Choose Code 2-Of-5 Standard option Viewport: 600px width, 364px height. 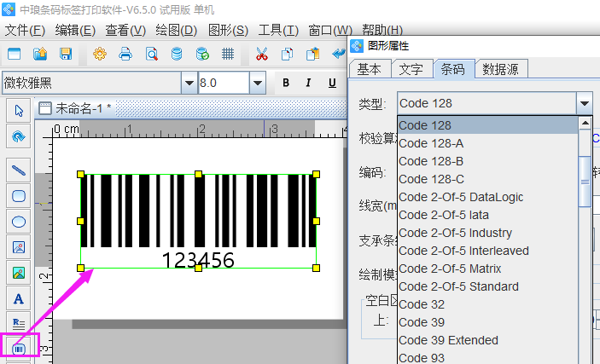point(487,286)
